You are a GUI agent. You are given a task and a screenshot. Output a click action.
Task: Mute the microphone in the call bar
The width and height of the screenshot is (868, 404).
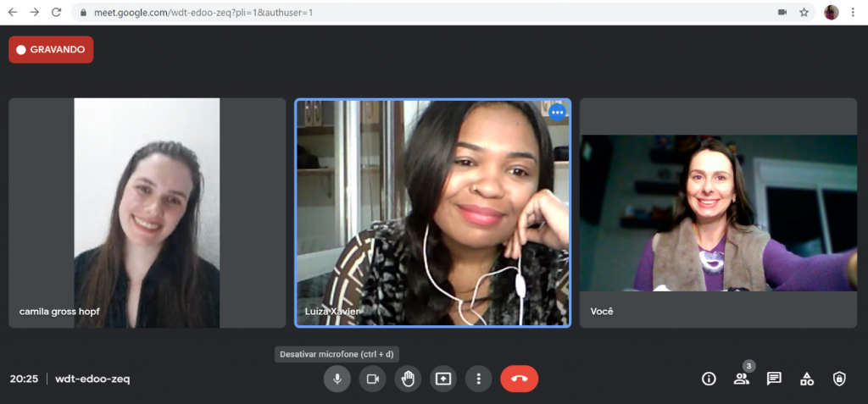pos(337,379)
